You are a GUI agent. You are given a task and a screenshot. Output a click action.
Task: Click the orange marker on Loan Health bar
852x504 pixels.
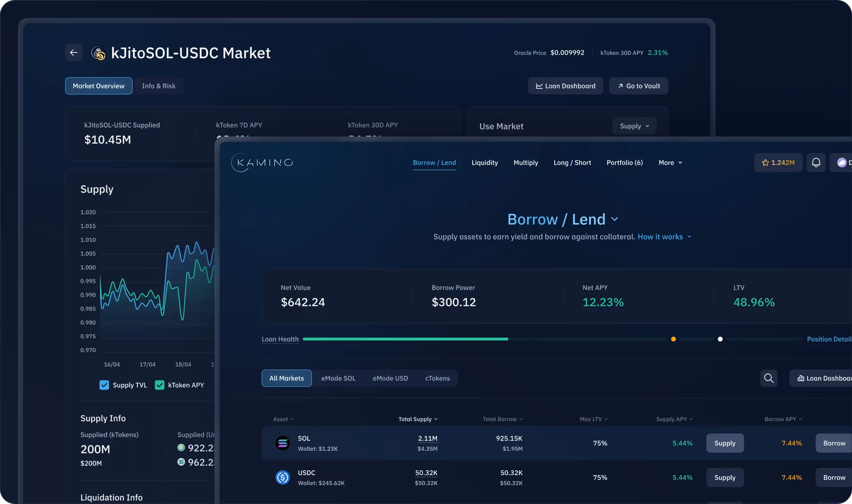[673, 339]
